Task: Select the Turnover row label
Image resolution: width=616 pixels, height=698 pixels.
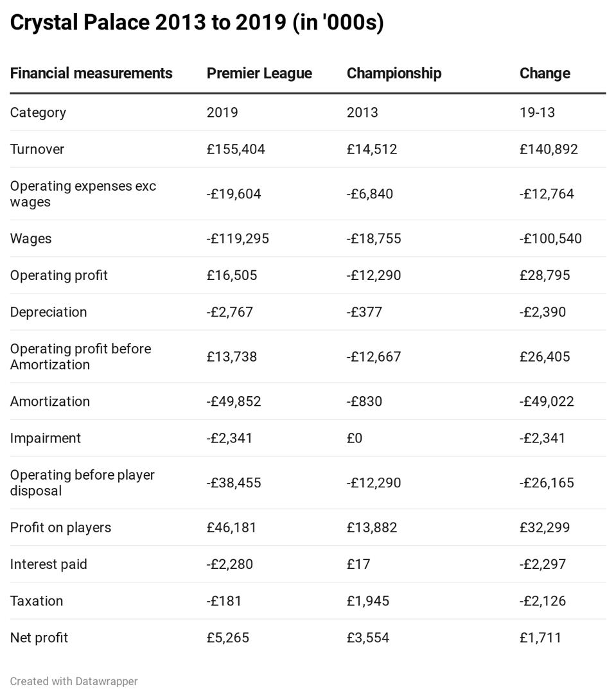Action: tap(37, 149)
